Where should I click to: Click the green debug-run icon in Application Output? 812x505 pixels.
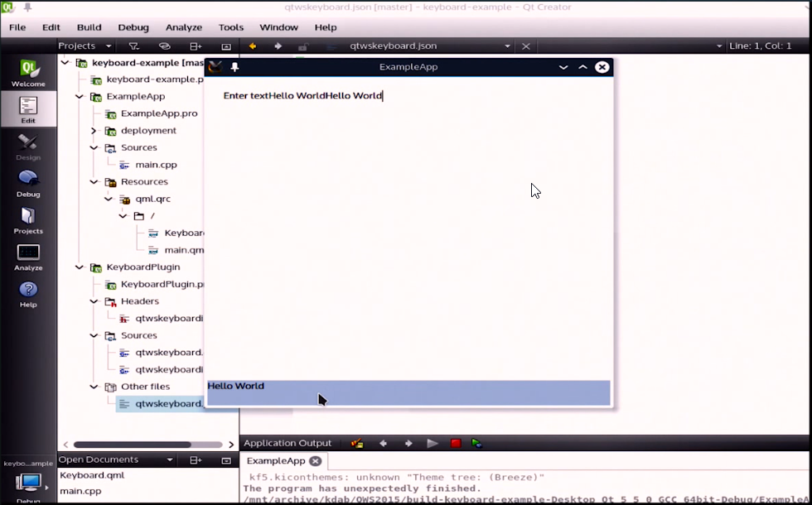(477, 444)
